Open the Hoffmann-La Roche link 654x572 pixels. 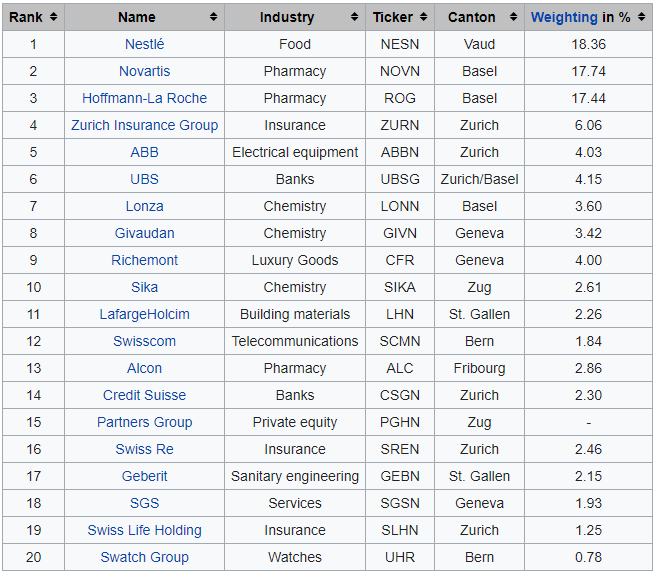coord(144,98)
